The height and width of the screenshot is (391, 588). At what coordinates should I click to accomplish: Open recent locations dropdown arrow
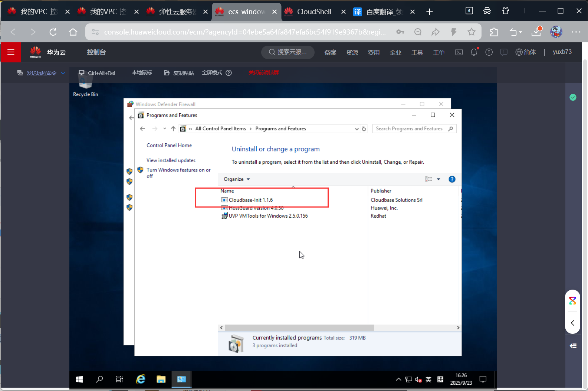(164, 128)
